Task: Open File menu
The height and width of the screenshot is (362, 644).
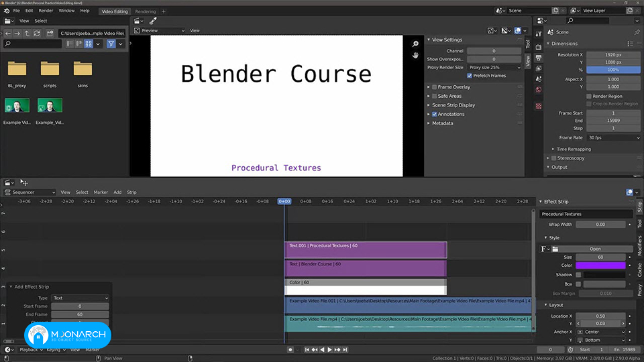Action: [16, 11]
